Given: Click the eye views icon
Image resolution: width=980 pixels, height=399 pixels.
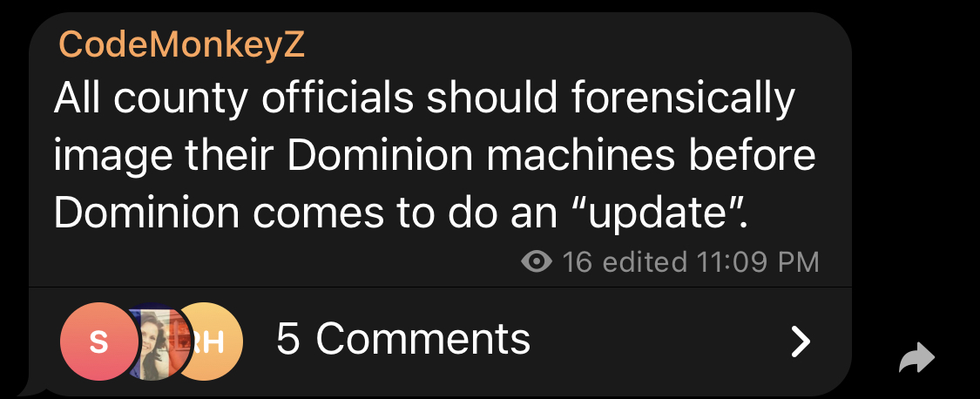Looking at the screenshot, I should click(x=537, y=261).
